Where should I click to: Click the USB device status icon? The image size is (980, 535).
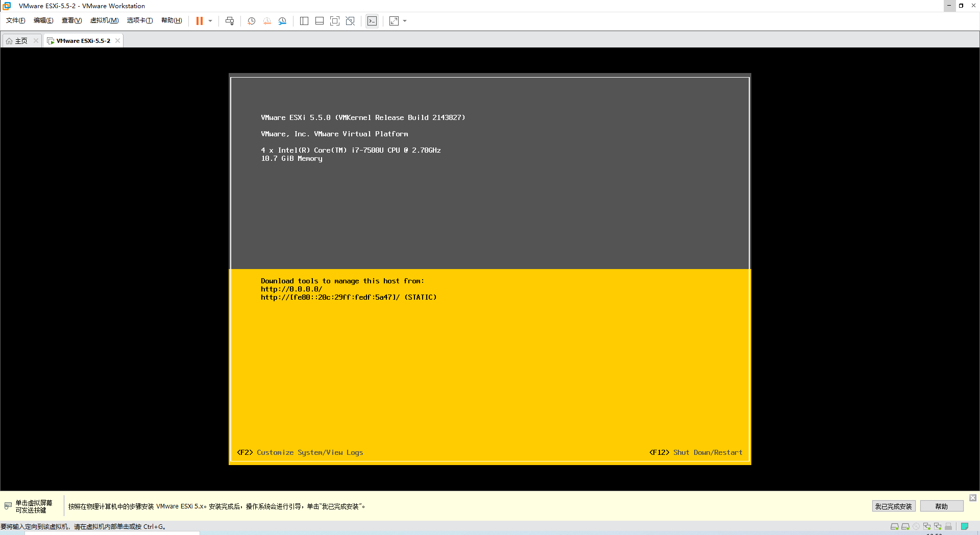pyautogui.click(x=948, y=526)
